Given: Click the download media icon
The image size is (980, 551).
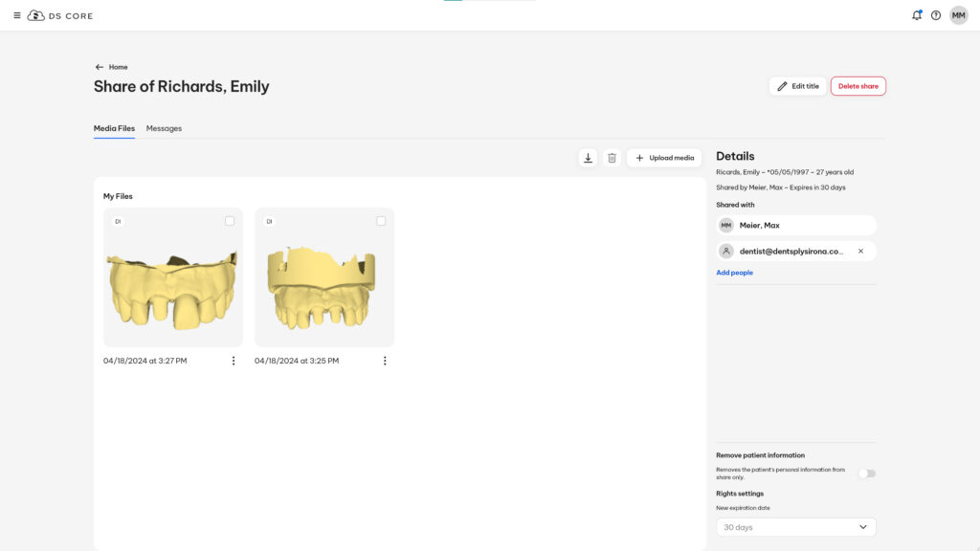Looking at the screenshot, I should click(x=588, y=158).
